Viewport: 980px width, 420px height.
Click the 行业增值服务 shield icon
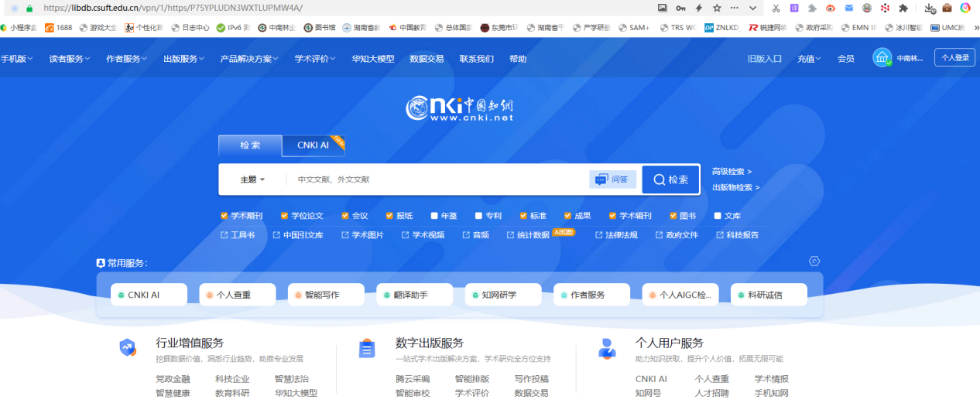coord(128,348)
